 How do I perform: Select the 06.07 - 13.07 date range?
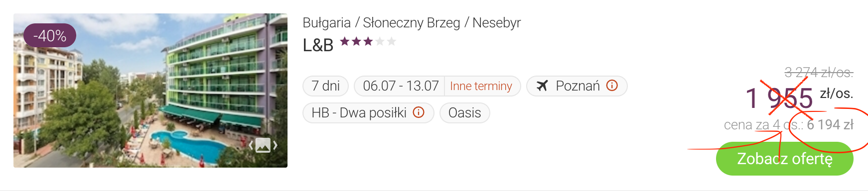[x=401, y=86]
